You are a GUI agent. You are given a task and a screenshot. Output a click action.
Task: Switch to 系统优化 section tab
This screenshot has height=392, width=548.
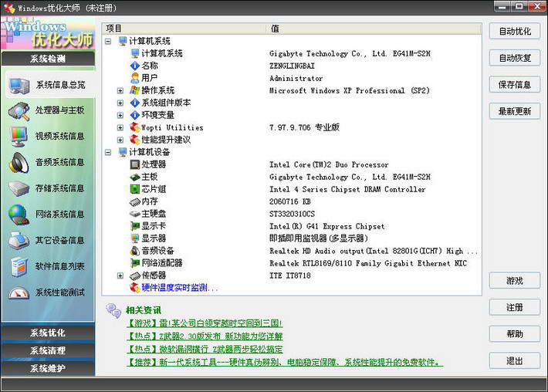tap(48, 333)
